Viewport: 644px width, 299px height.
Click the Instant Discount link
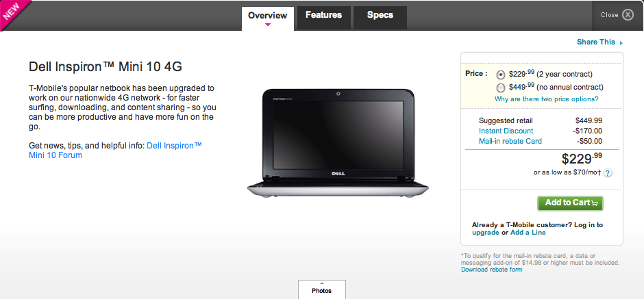tap(506, 131)
